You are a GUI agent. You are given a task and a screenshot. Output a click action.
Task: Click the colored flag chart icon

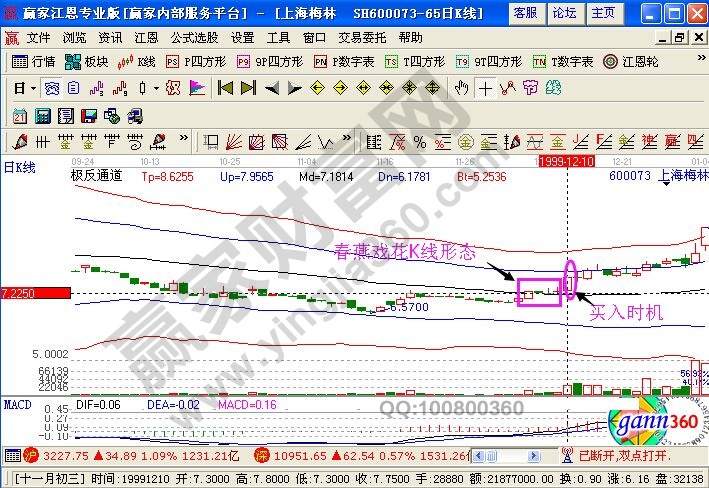tap(197, 88)
